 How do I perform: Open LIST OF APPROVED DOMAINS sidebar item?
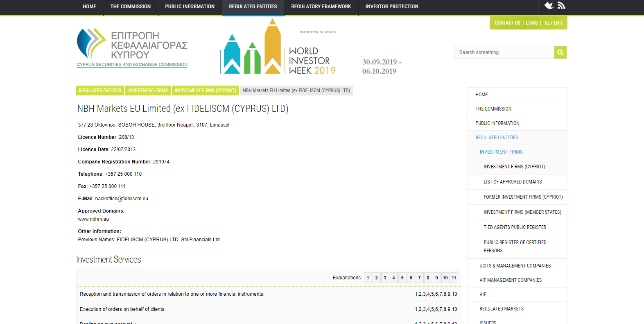pyautogui.click(x=517, y=182)
